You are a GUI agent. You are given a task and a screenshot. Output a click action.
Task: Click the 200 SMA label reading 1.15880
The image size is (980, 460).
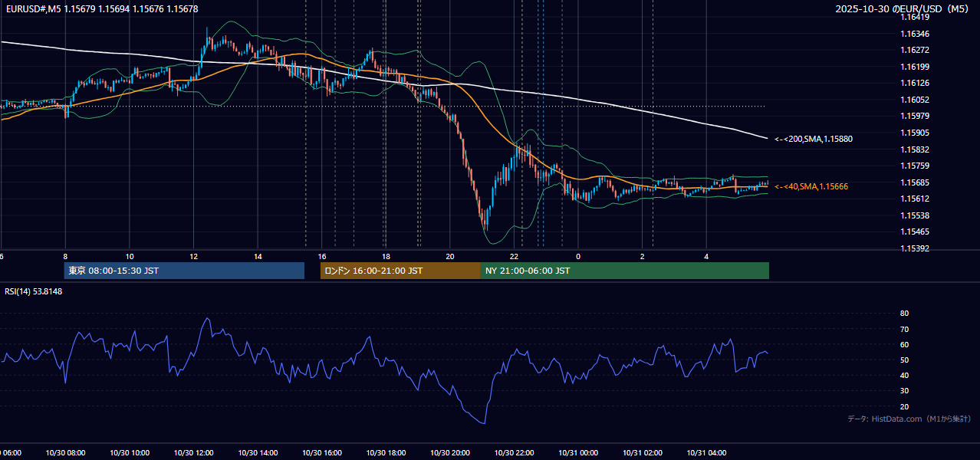click(814, 140)
